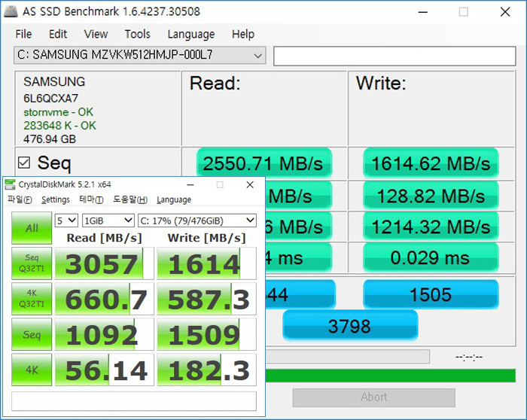Toggle the Seq test checkbox
The width and height of the screenshot is (527, 420).
tap(24, 163)
